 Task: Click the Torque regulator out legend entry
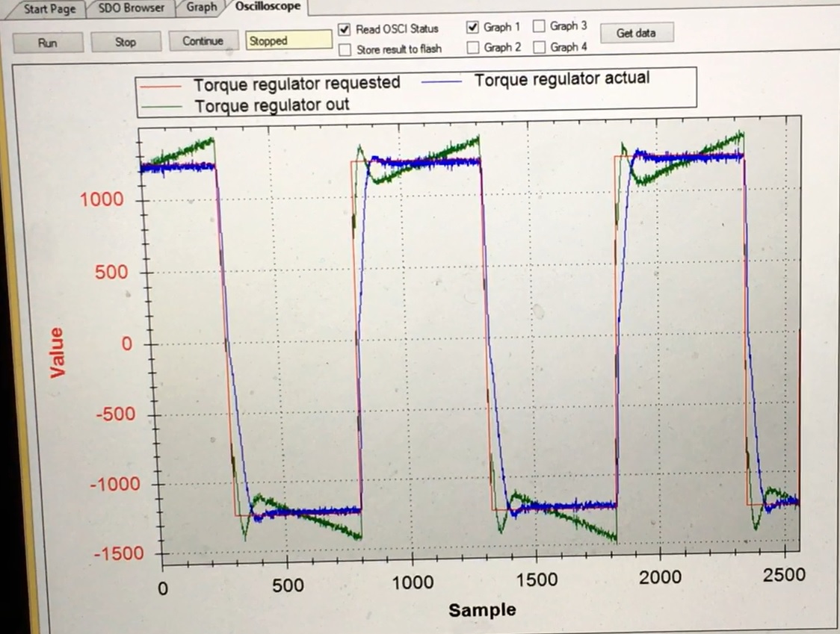coord(271,105)
